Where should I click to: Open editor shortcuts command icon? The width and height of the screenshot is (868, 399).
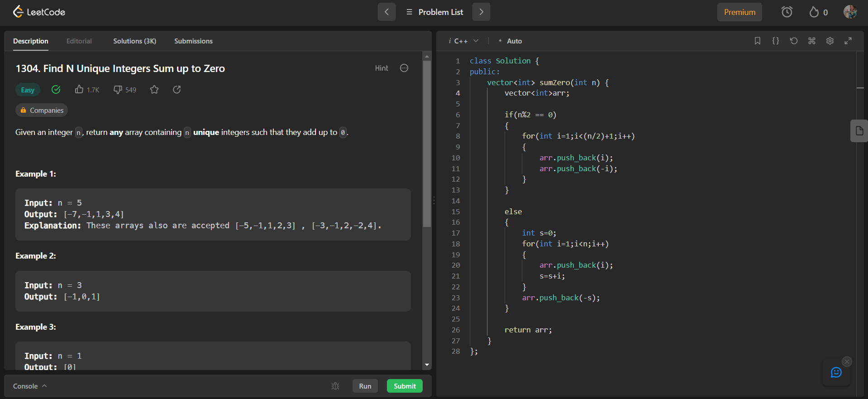tap(812, 41)
